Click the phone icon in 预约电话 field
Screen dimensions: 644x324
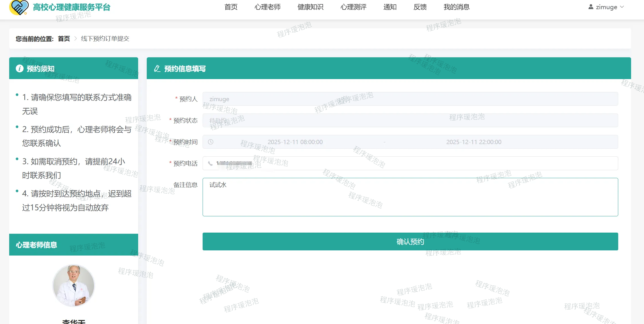(210, 163)
